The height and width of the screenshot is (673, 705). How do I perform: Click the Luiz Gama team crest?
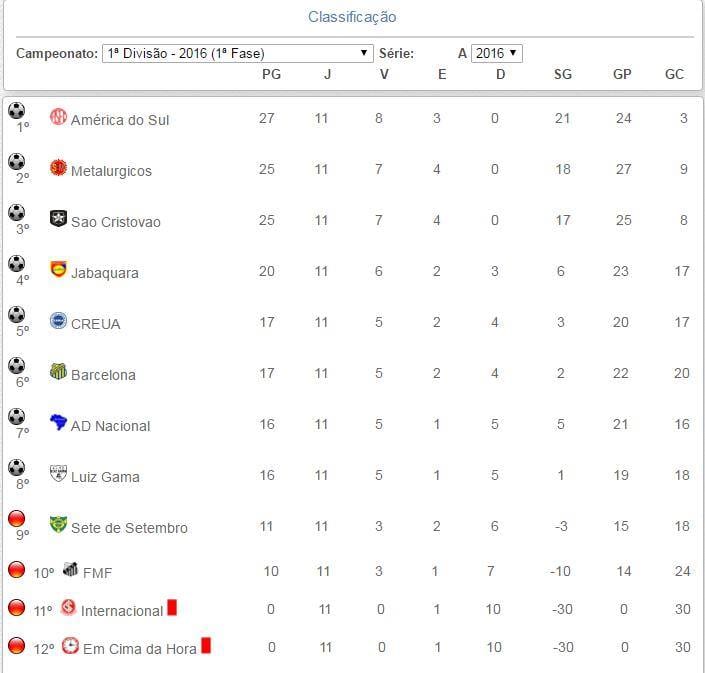pyautogui.click(x=58, y=474)
